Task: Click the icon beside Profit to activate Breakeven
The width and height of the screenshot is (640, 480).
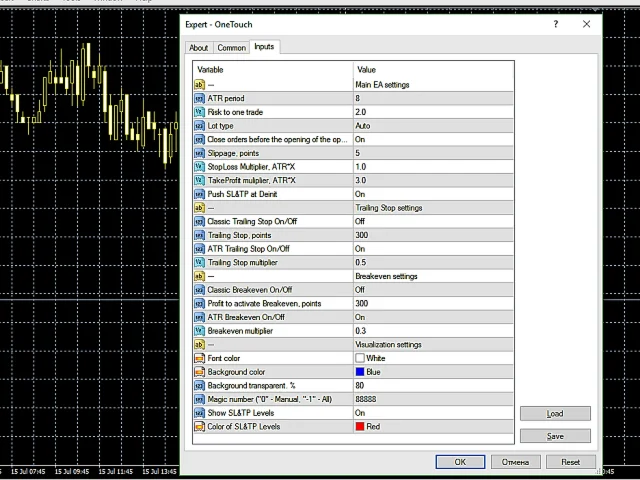Action: [x=199, y=303]
